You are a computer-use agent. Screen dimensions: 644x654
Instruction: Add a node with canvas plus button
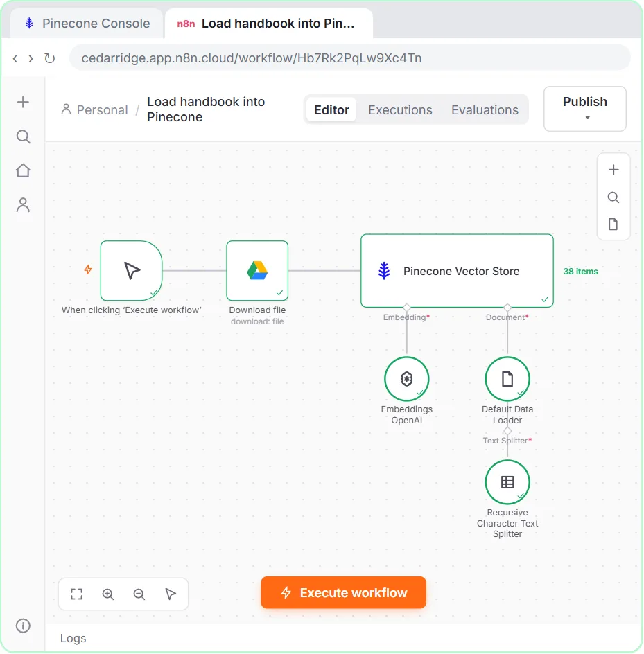pos(613,170)
